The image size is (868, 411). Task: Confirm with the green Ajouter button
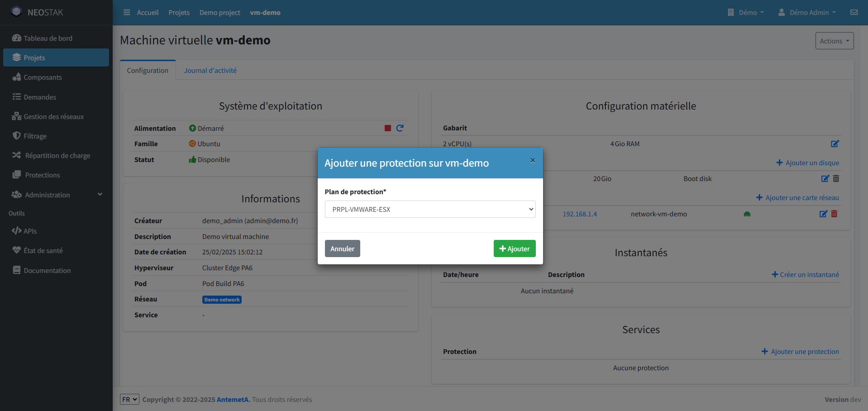tap(514, 249)
